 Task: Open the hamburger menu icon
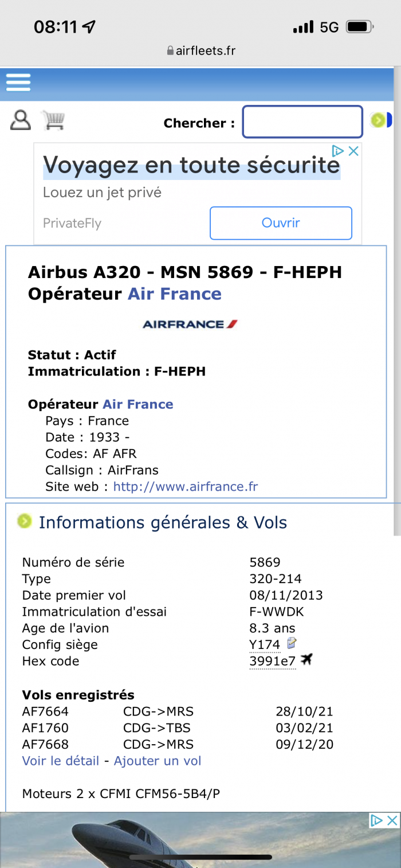coord(18,83)
